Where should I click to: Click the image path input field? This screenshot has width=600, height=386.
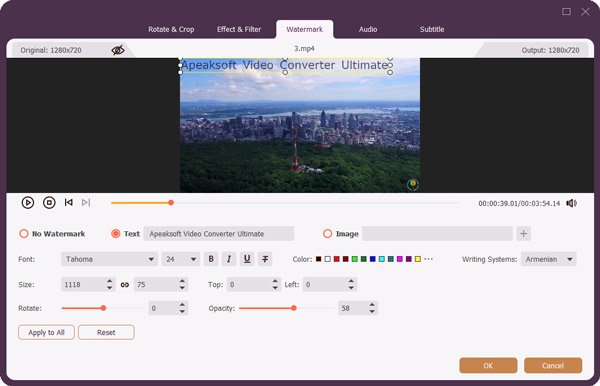(x=437, y=234)
